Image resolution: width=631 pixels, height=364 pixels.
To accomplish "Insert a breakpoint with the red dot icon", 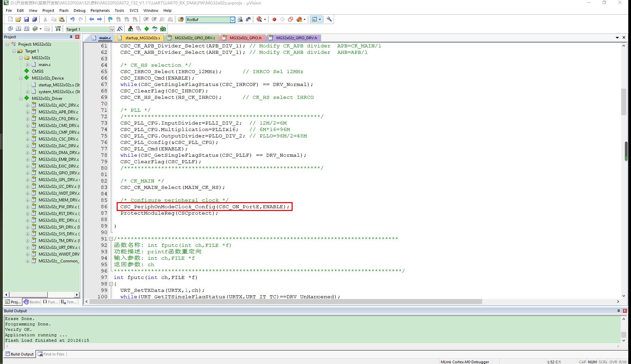I will (x=274, y=19).
